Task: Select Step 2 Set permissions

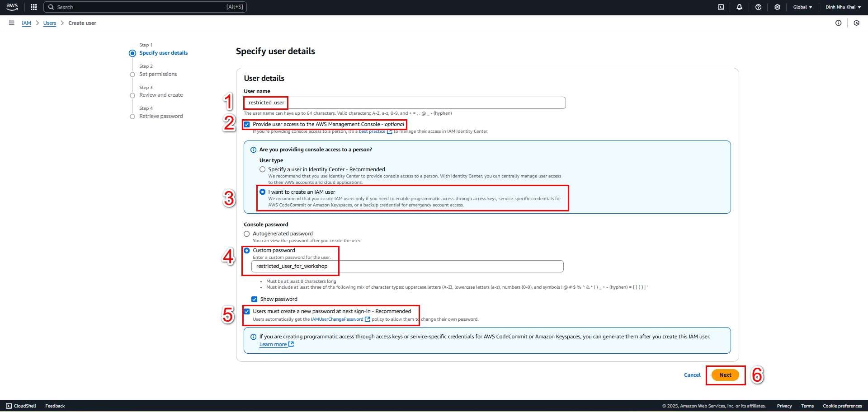Action: (158, 74)
